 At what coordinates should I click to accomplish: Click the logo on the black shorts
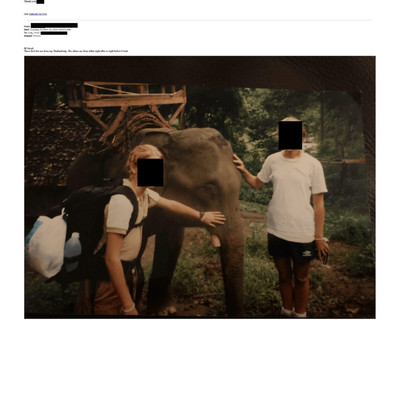coord(307,253)
